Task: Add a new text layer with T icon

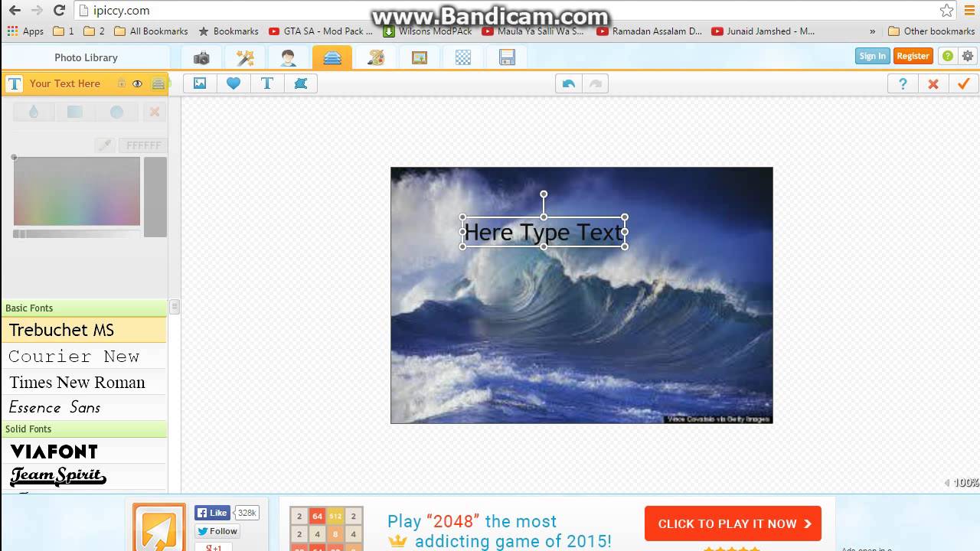Action: pyautogui.click(x=267, y=83)
